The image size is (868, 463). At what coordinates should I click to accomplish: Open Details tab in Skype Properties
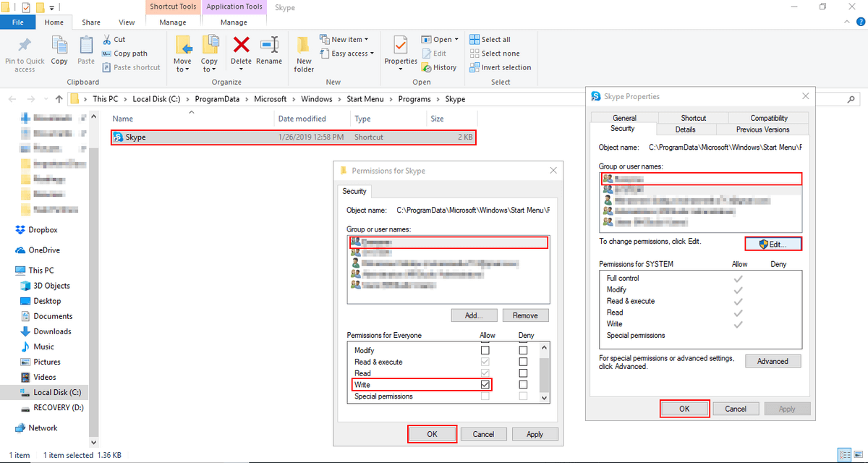[686, 129]
